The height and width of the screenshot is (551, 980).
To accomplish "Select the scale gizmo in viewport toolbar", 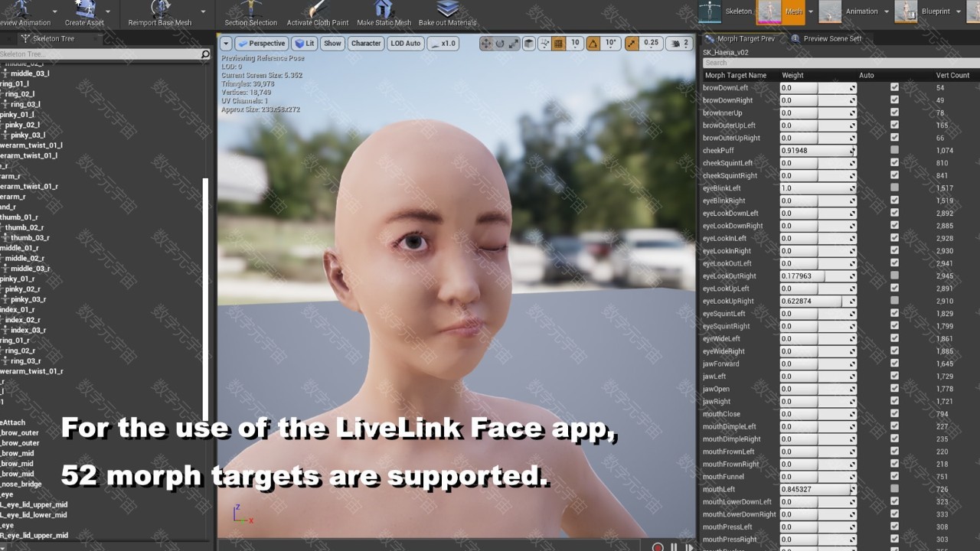I will click(513, 44).
